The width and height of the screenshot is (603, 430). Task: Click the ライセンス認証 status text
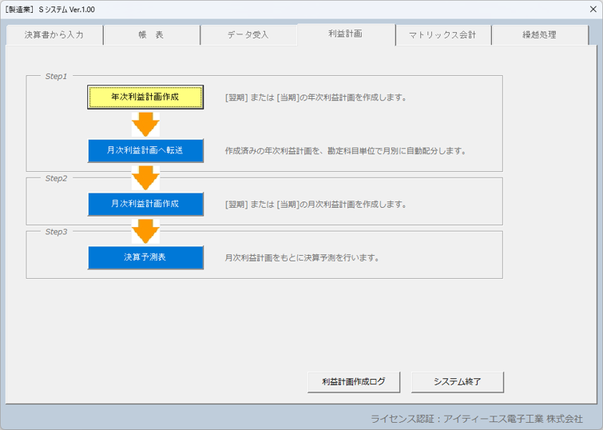476,418
